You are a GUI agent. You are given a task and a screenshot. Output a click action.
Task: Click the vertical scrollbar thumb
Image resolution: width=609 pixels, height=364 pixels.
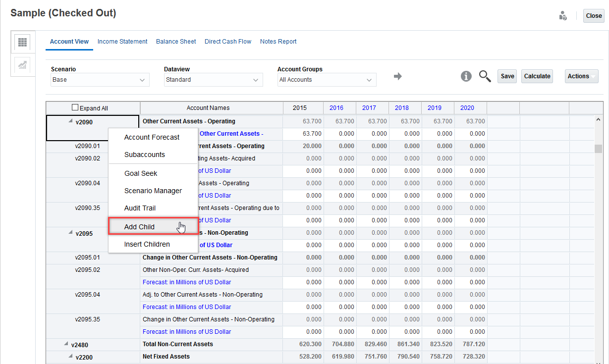598,150
